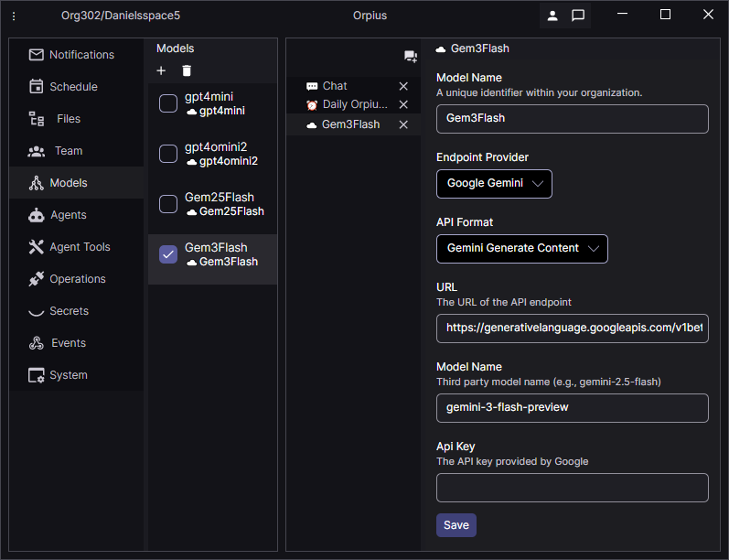This screenshot has height=560, width=729.
Task: Open the three-dot menu in title bar
Action: click(x=14, y=16)
